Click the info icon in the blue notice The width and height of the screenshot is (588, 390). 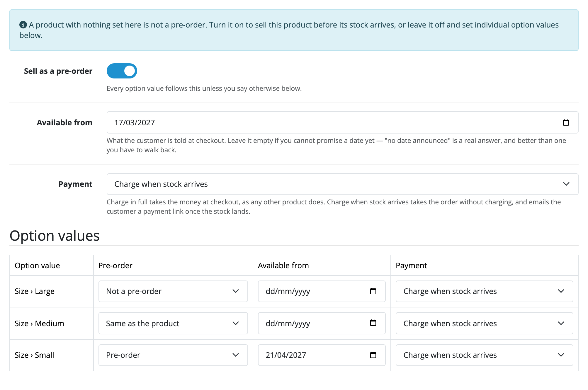[23, 25]
